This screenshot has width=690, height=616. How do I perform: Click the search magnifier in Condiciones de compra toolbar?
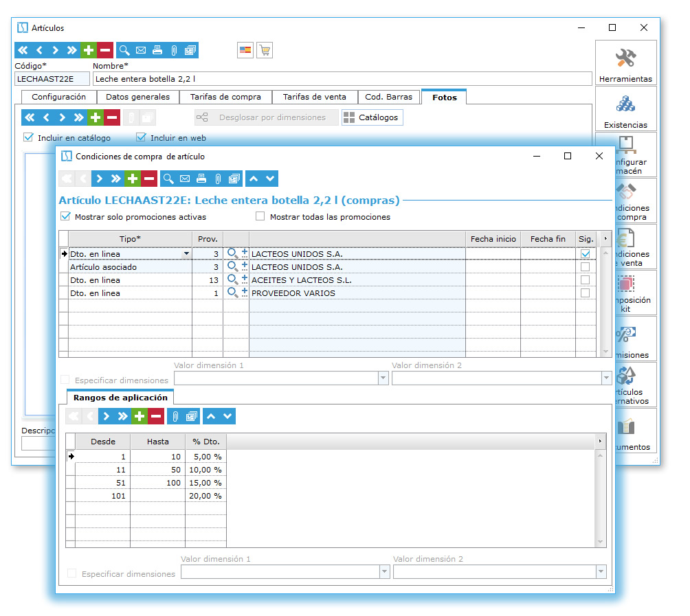tap(168, 179)
